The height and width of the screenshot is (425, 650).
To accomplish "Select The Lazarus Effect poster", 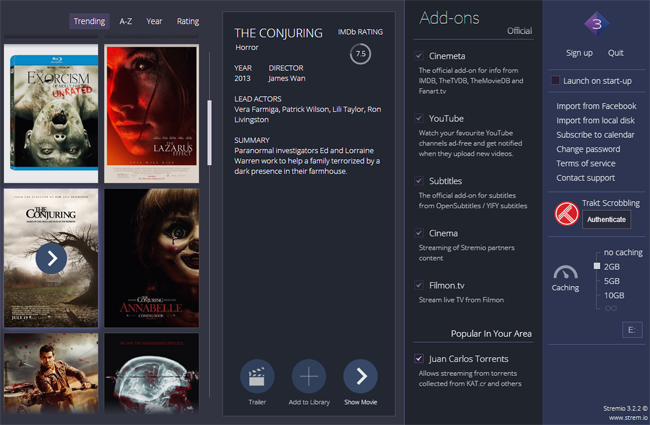I will pyautogui.click(x=151, y=114).
